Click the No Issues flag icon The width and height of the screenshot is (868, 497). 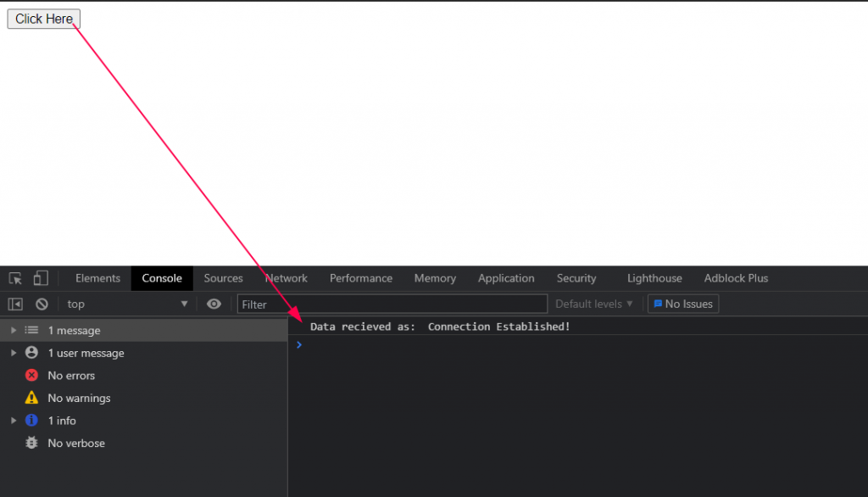(x=659, y=304)
